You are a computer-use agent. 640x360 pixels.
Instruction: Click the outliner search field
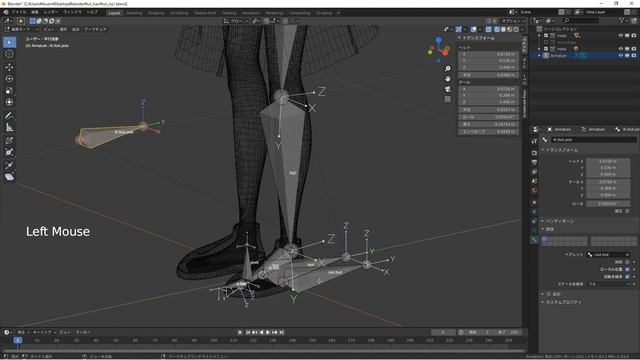coord(582,20)
